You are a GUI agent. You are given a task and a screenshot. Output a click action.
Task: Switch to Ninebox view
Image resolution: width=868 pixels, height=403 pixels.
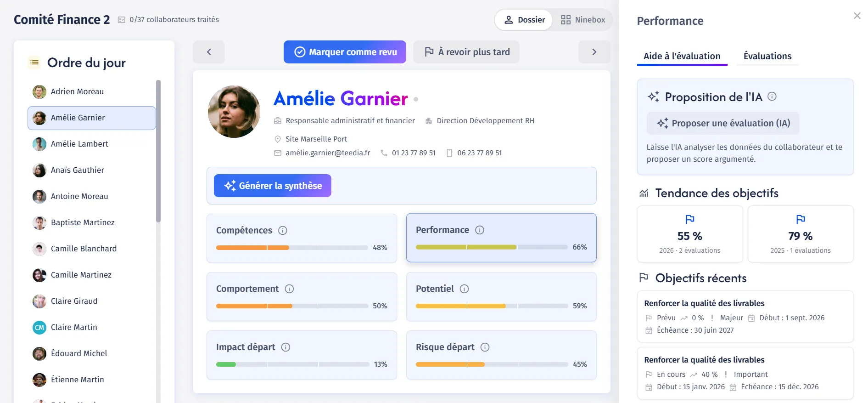(x=583, y=20)
